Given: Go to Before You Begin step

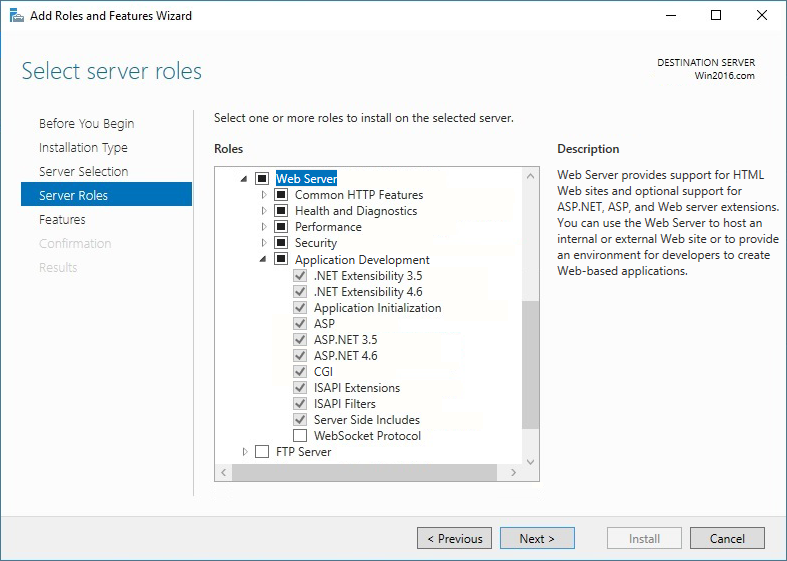Looking at the screenshot, I should click(x=86, y=123).
